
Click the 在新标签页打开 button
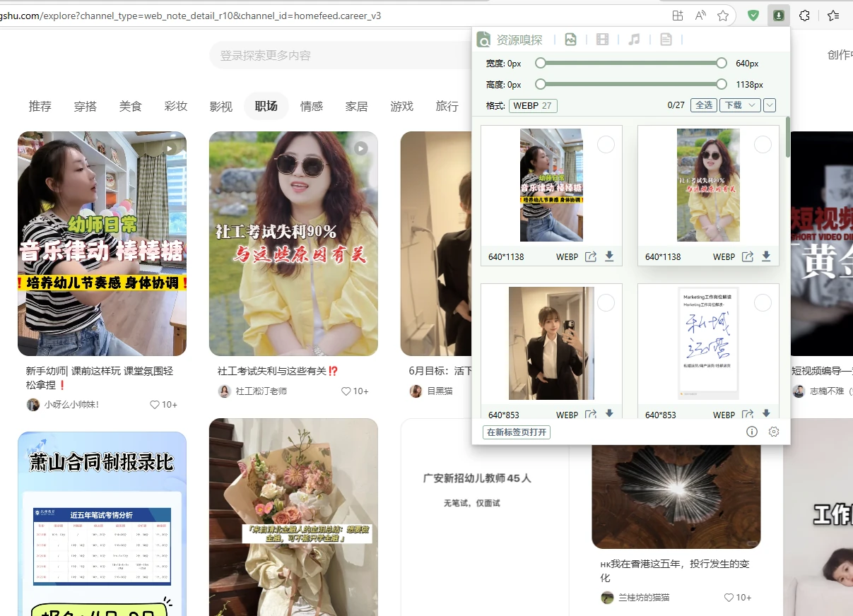click(x=517, y=432)
